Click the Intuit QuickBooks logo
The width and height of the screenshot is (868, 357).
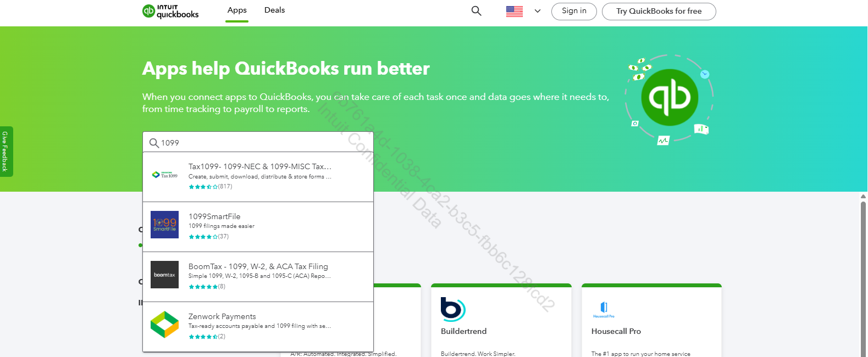170,11
